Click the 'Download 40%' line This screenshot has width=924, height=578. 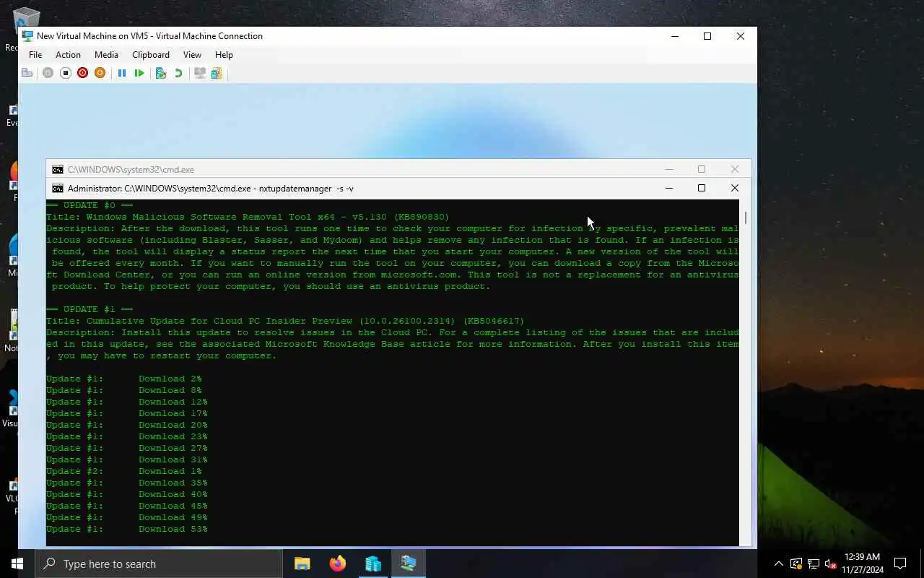127,494
